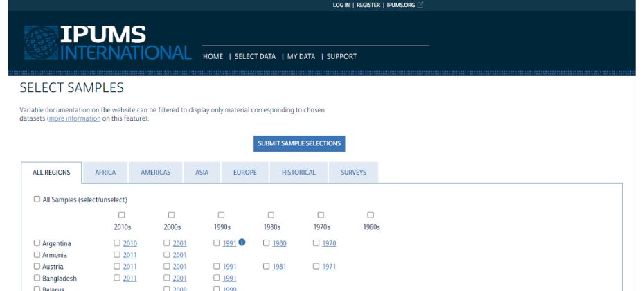Switch to the Africa tab
The width and height of the screenshot is (644, 291).
coord(105,173)
